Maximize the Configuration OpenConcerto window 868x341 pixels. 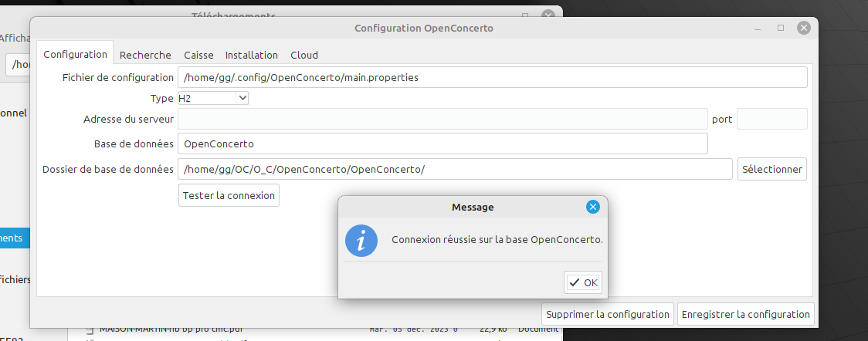781,28
